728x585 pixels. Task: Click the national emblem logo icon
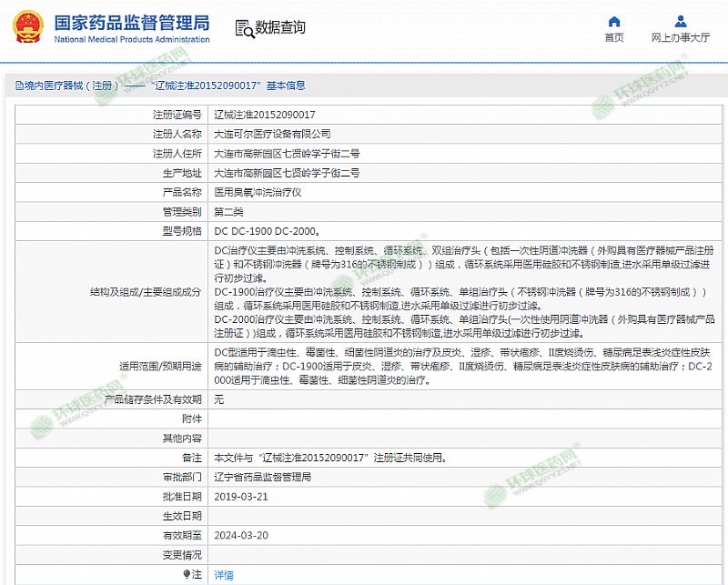(28, 27)
